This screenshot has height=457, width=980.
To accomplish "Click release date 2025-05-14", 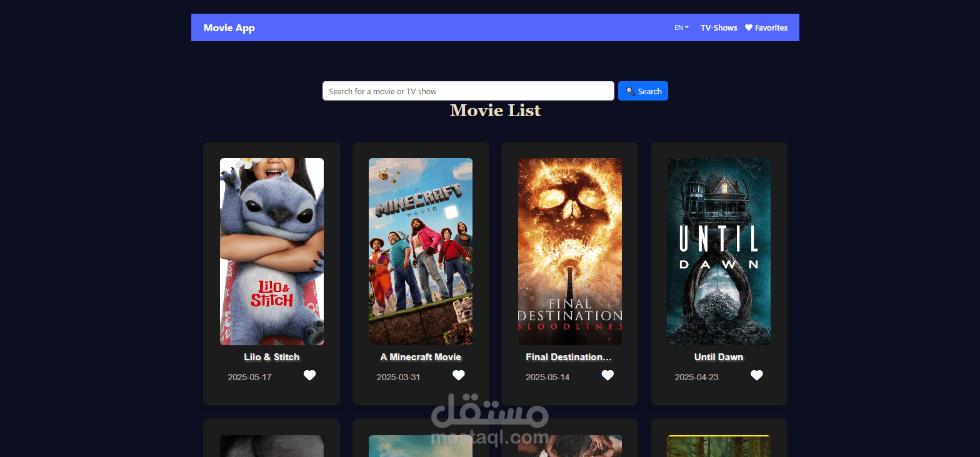I will click(547, 377).
